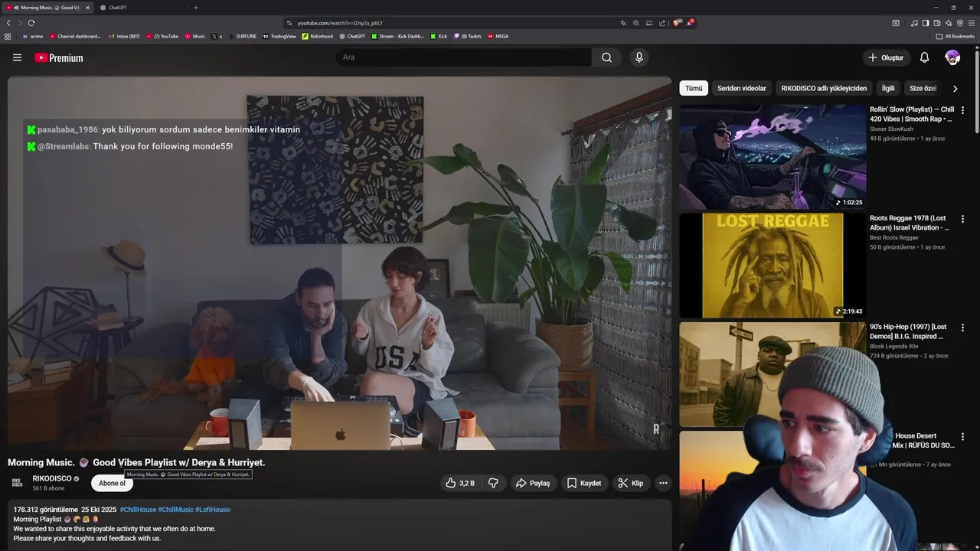Go to YouTube Premium home logo
Screen dimensions: 980x551
[x=58, y=57]
